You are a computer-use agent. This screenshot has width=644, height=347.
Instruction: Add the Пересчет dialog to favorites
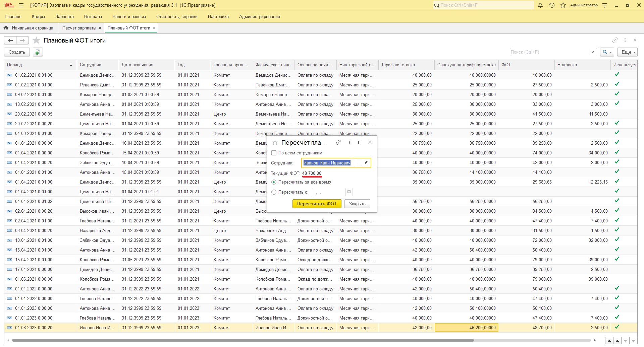pyautogui.click(x=275, y=142)
